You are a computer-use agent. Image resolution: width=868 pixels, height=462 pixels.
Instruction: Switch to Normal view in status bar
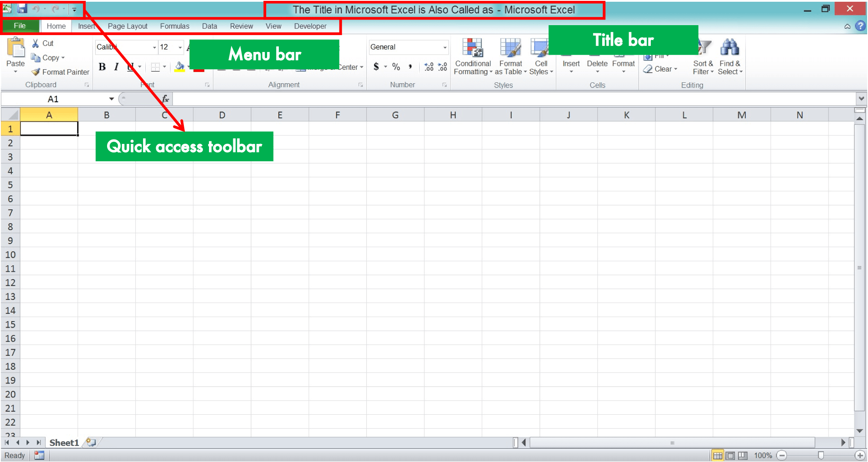click(718, 455)
